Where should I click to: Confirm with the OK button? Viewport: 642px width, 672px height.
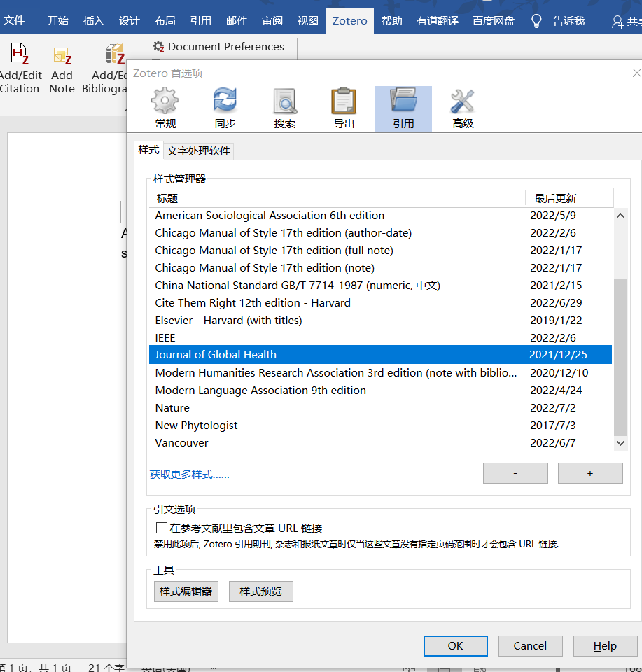click(x=456, y=646)
